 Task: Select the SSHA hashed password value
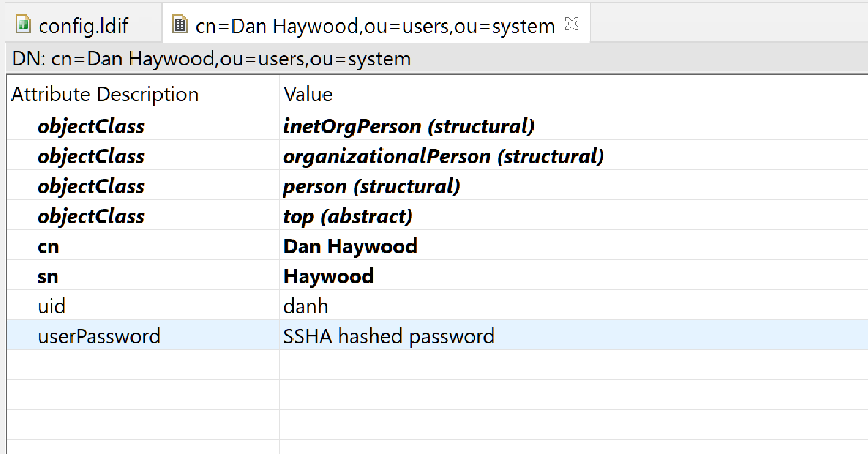(x=388, y=337)
